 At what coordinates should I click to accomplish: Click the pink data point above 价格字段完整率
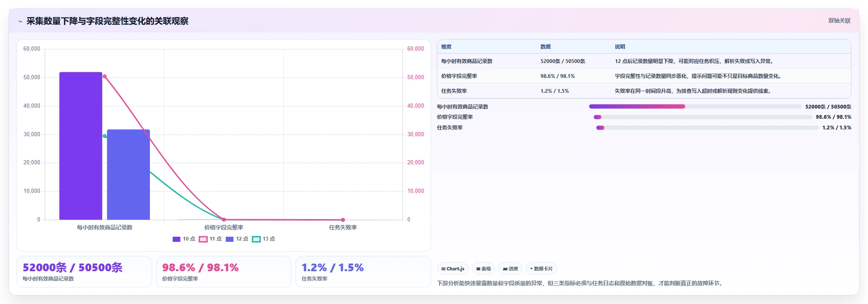[x=224, y=220]
